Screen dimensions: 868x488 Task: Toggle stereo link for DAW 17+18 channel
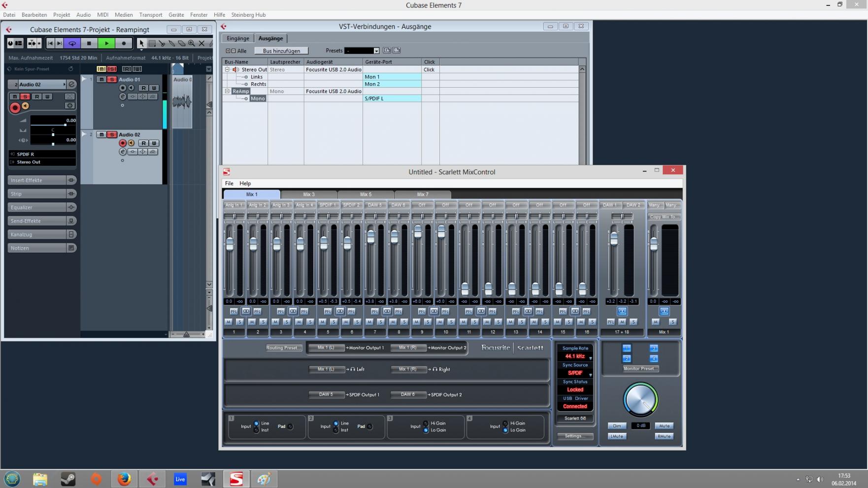pyautogui.click(x=622, y=311)
